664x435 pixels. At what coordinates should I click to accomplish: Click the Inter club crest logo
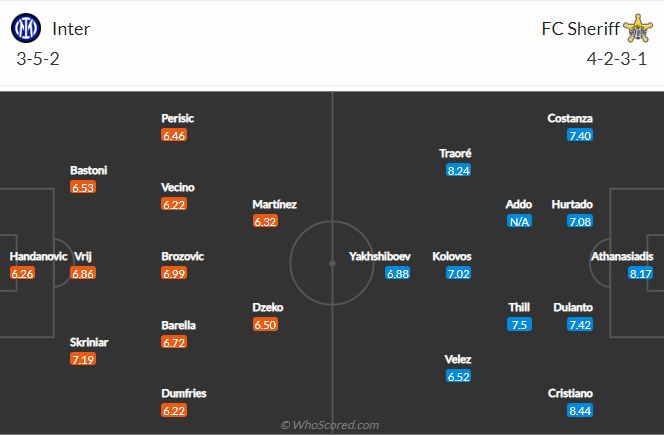26,28
